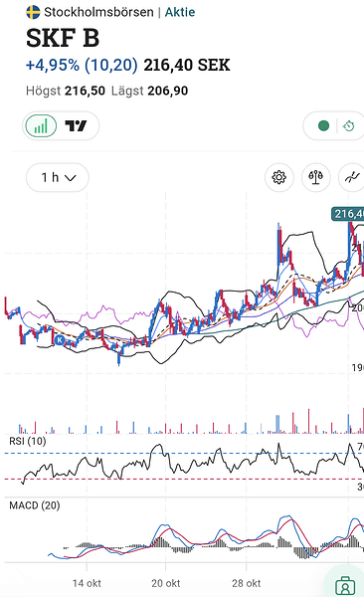The width and height of the screenshot is (364, 597).
Task: Tap the clock history icon
Action: pos(348,125)
